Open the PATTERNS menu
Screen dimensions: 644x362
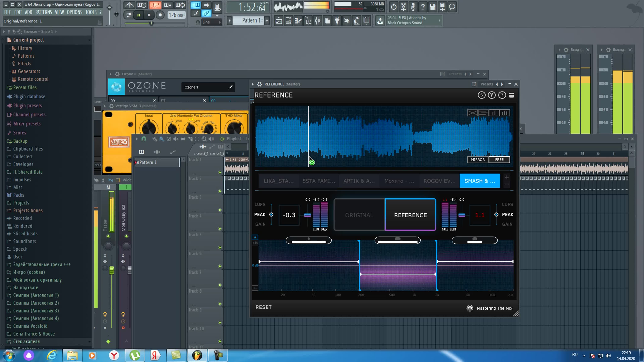pos(44,12)
